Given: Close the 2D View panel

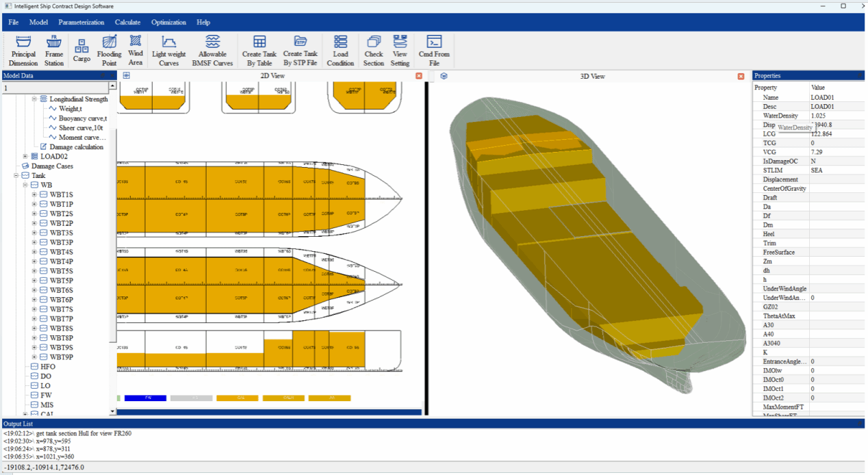Looking at the screenshot, I should click(419, 76).
